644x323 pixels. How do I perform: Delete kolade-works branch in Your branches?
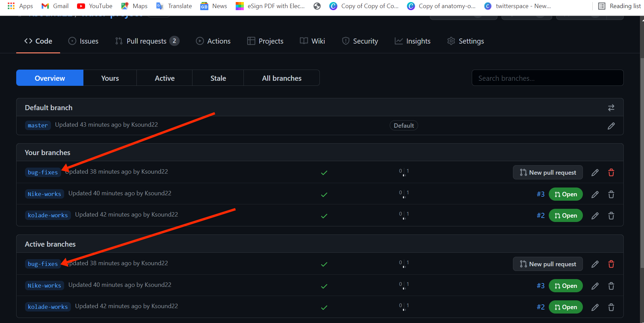click(611, 216)
